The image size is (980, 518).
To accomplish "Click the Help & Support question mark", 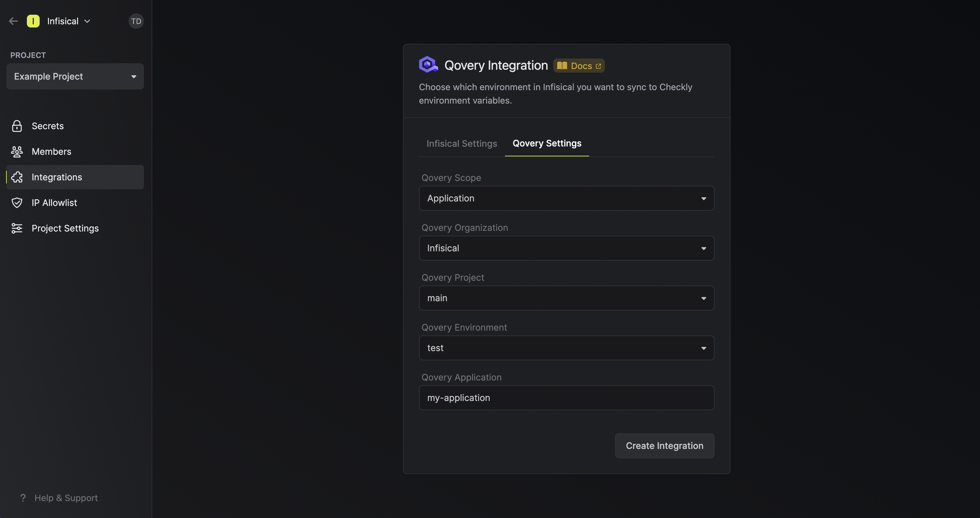I will (x=23, y=498).
